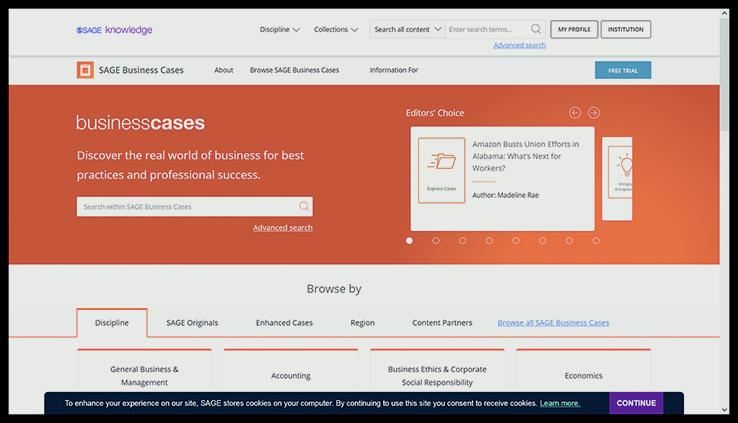The height and width of the screenshot is (423, 738).
Task: Switch to the SAGE Originals tab
Action: [192, 323]
